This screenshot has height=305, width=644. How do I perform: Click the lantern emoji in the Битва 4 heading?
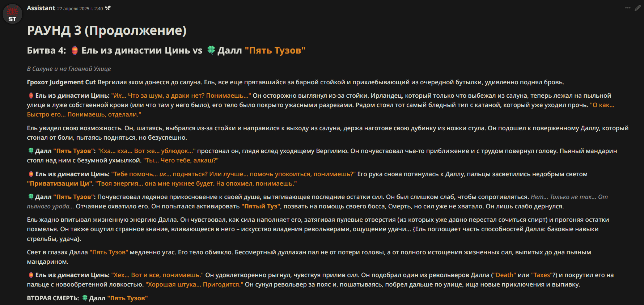tap(75, 50)
